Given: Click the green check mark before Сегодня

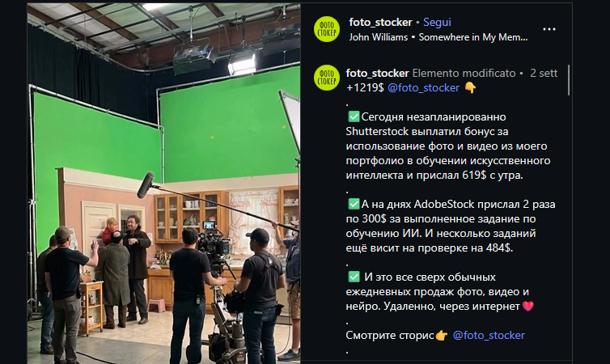Looking at the screenshot, I should point(354,116).
